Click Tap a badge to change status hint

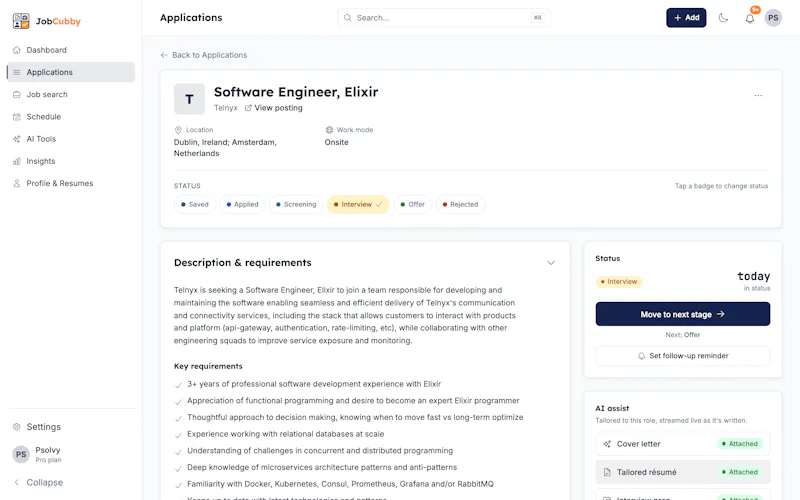[x=721, y=186]
